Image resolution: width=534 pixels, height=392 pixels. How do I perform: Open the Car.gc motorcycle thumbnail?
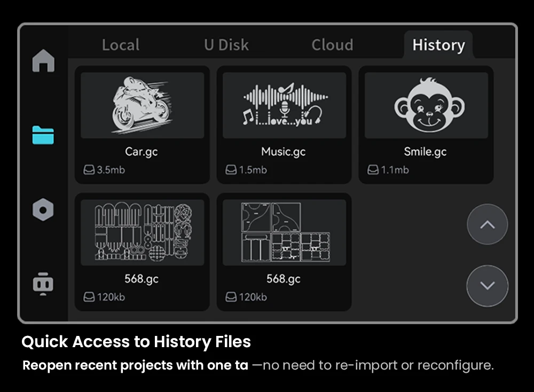tap(142, 106)
